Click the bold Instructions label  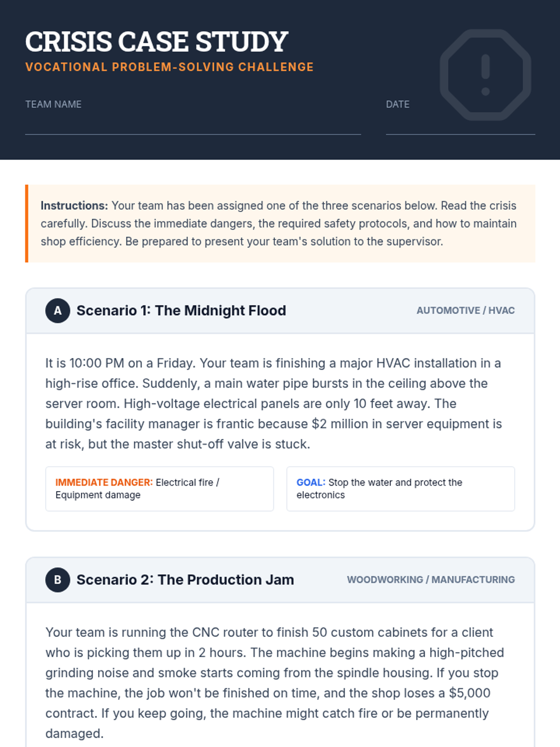click(x=74, y=205)
